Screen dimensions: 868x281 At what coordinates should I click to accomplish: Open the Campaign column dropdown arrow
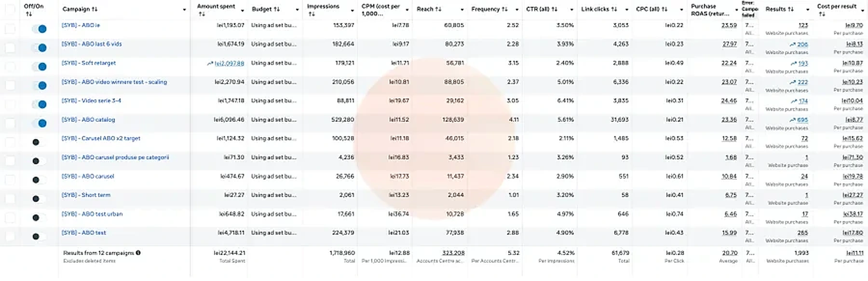[184, 10]
